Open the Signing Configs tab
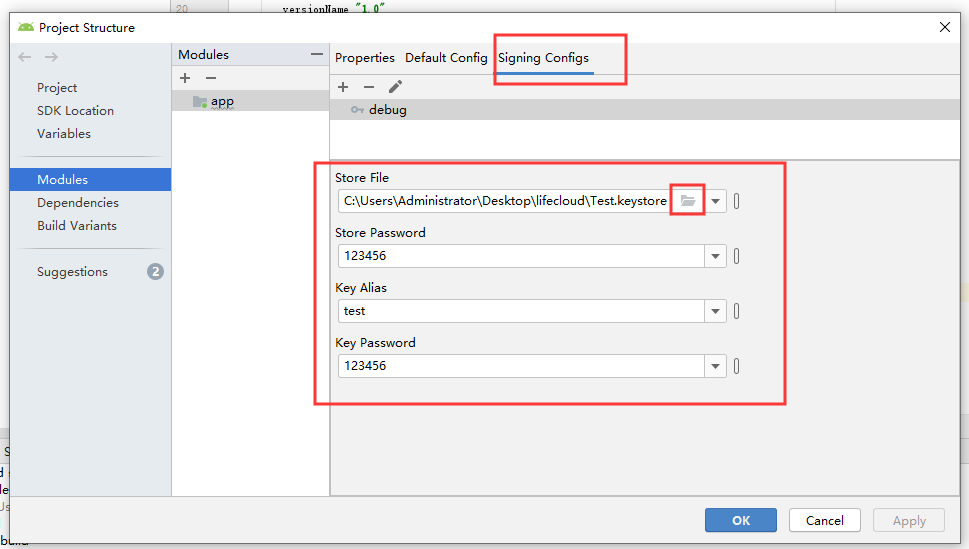Image resolution: width=969 pixels, height=549 pixels. (x=543, y=57)
